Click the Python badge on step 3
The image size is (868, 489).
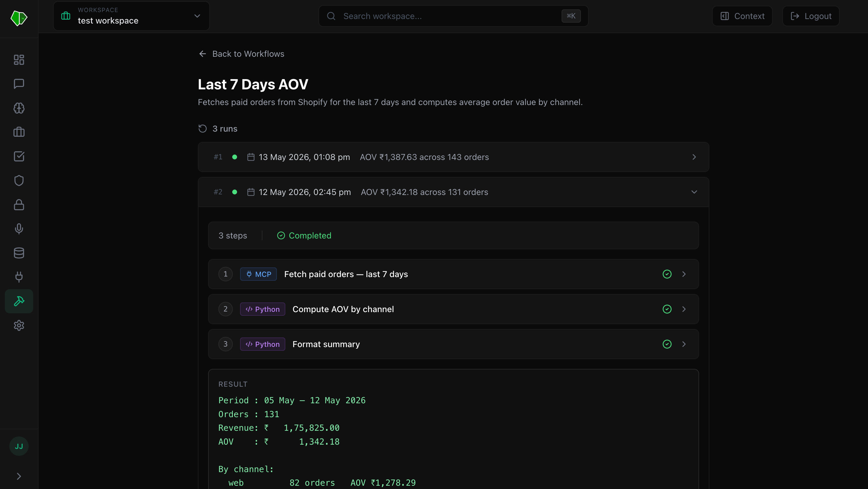point(262,344)
